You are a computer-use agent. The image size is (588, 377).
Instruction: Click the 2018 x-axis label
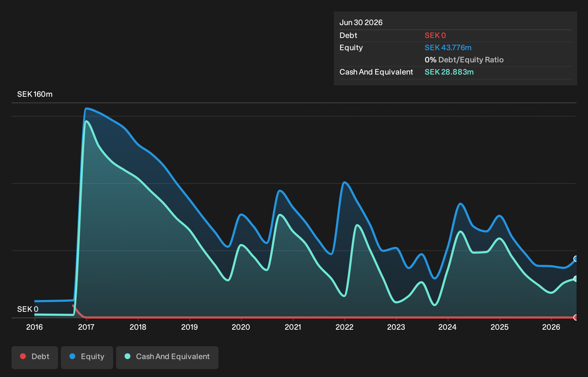point(138,327)
